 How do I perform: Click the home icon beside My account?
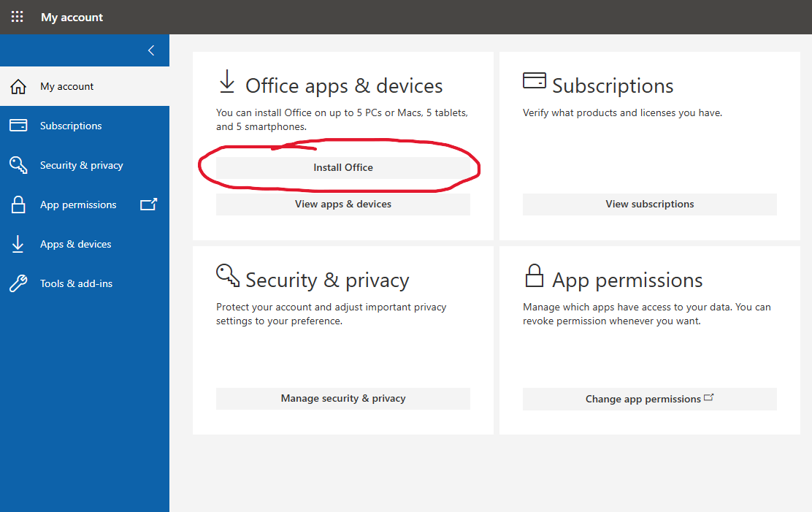(18, 86)
